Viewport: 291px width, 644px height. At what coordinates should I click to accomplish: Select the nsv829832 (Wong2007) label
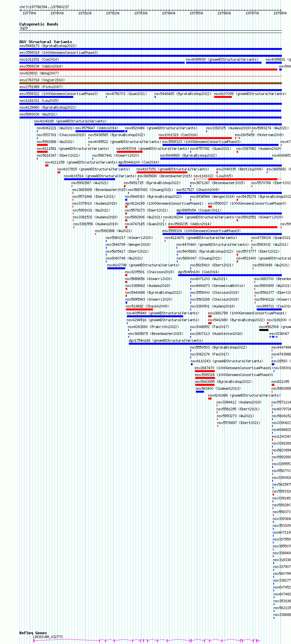[x=39, y=73]
